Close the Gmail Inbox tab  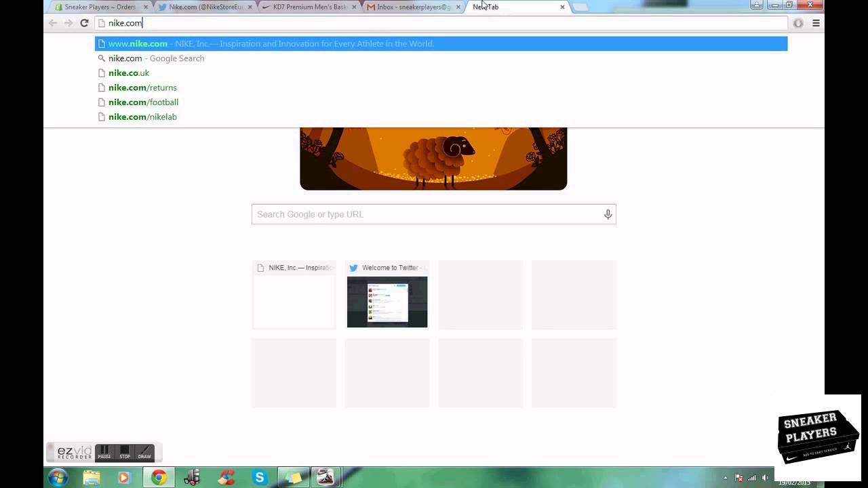(x=458, y=7)
